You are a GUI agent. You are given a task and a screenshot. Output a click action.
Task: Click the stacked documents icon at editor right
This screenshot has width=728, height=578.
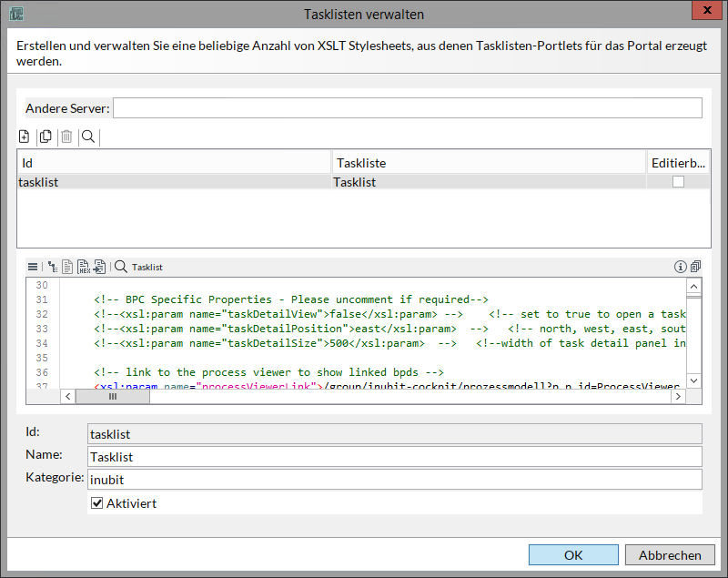(x=695, y=267)
